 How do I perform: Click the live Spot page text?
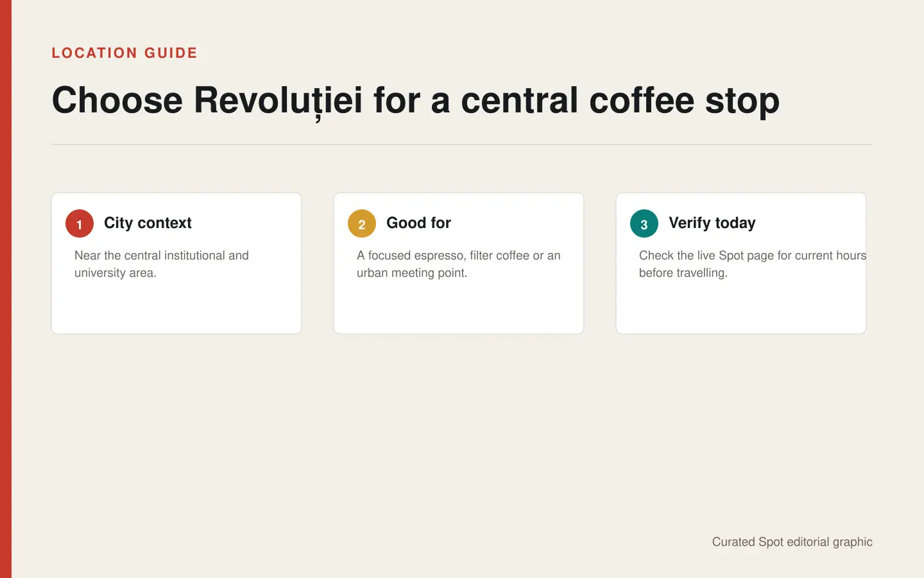click(752, 264)
